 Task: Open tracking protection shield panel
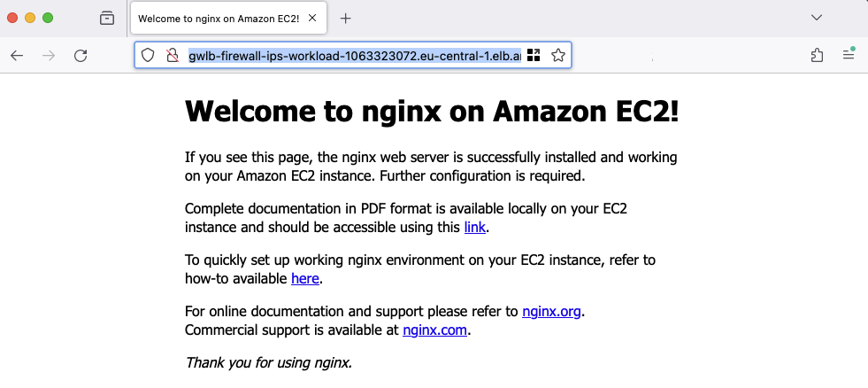(x=149, y=56)
